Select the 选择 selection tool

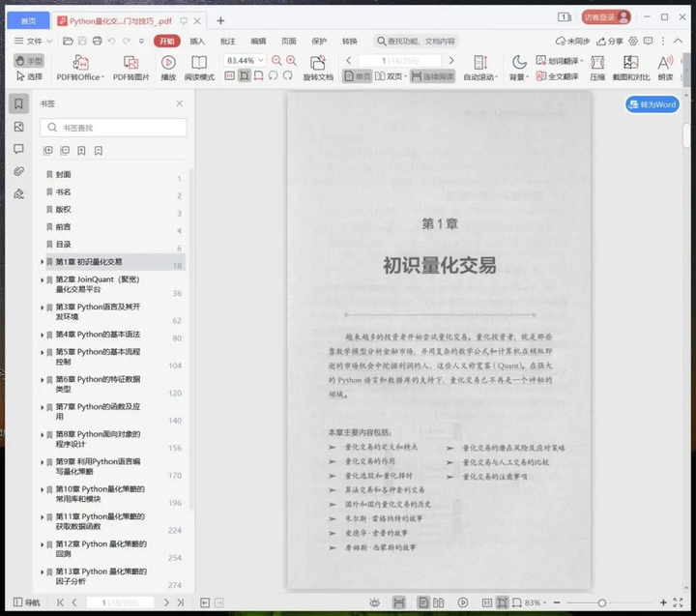(x=29, y=76)
